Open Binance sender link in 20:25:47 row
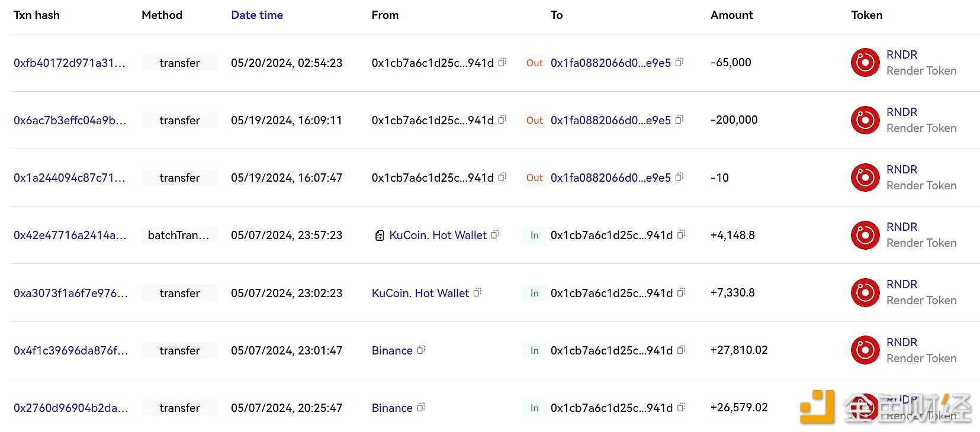Image resolution: width=980 pixels, height=432 pixels. [x=392, y=408]
